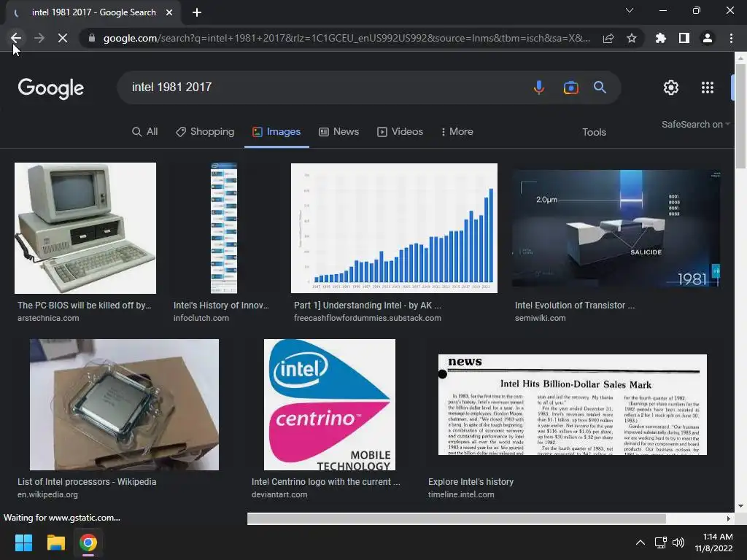Open the blue bar chart thumbnail
Image resolution: width=747 pixels, height=560 pixels.
(x=394, y=228)
